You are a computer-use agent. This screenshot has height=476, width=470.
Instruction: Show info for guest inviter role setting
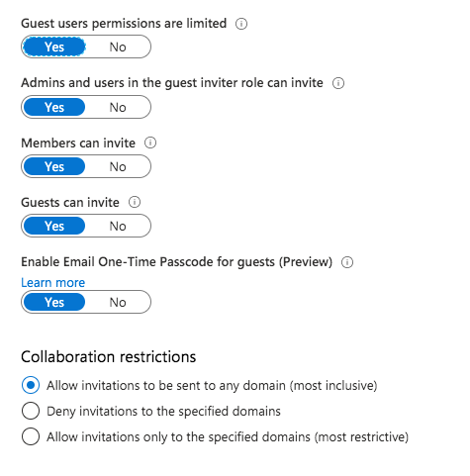338,83
